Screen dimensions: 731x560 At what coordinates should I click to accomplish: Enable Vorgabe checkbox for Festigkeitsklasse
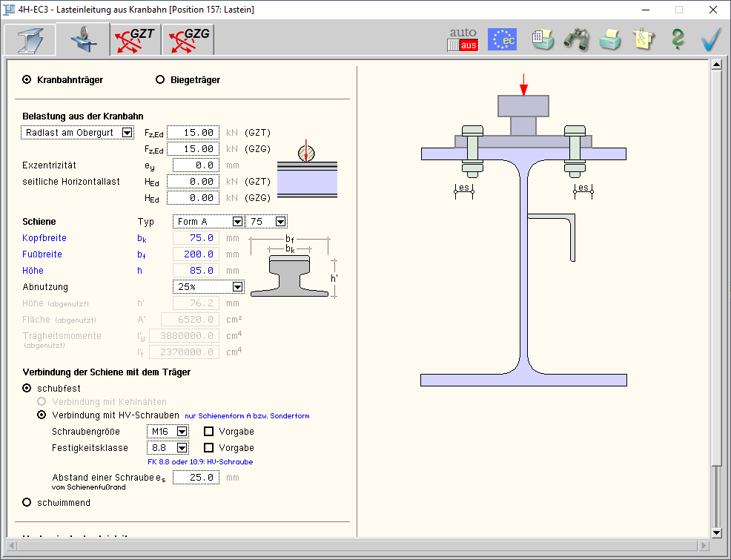point(209,448)
